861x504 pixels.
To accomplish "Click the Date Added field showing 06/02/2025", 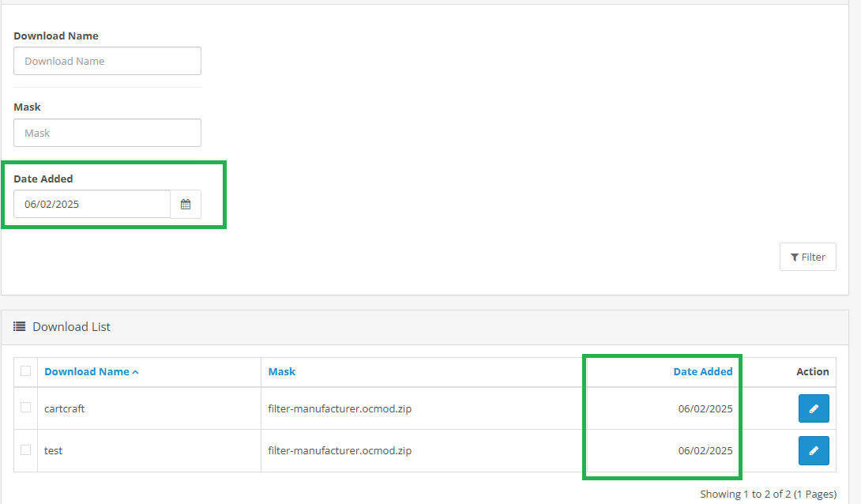I will pos(92,204).
